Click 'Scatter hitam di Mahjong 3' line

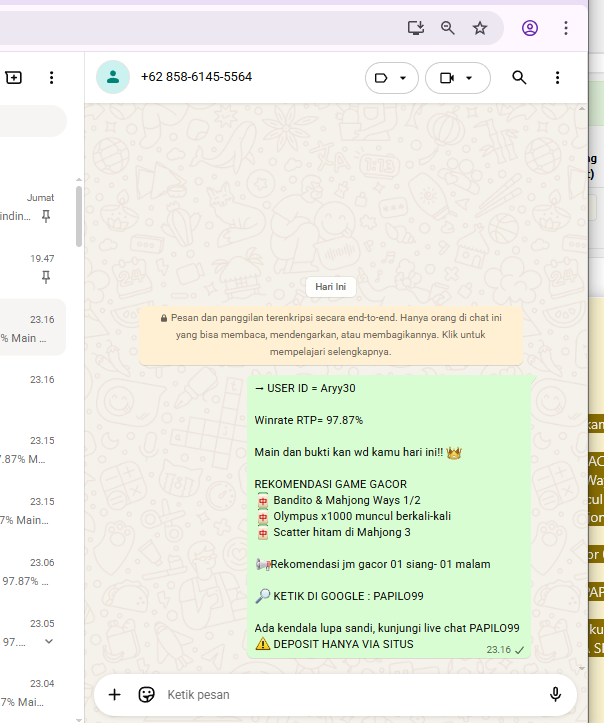tap(342, 532)
